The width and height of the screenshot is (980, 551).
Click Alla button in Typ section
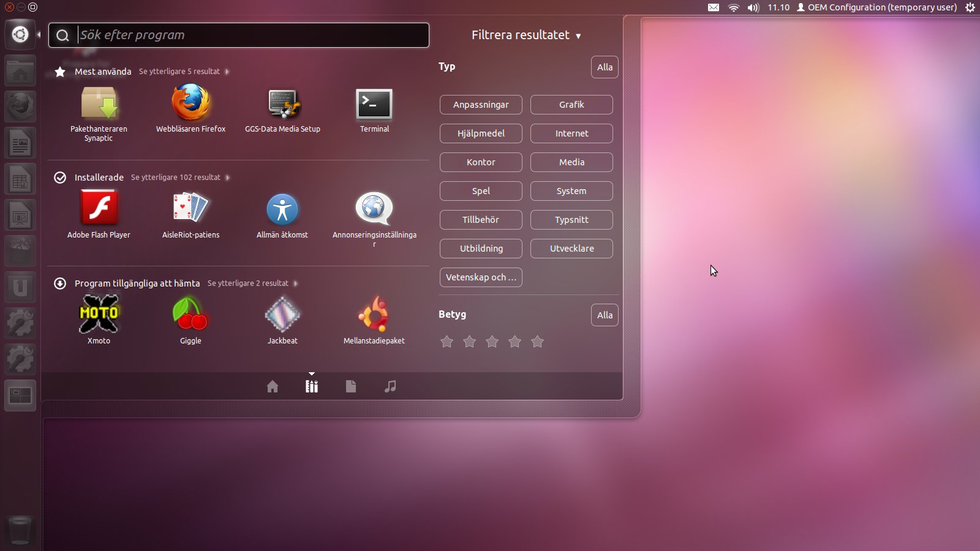point(605,67)
